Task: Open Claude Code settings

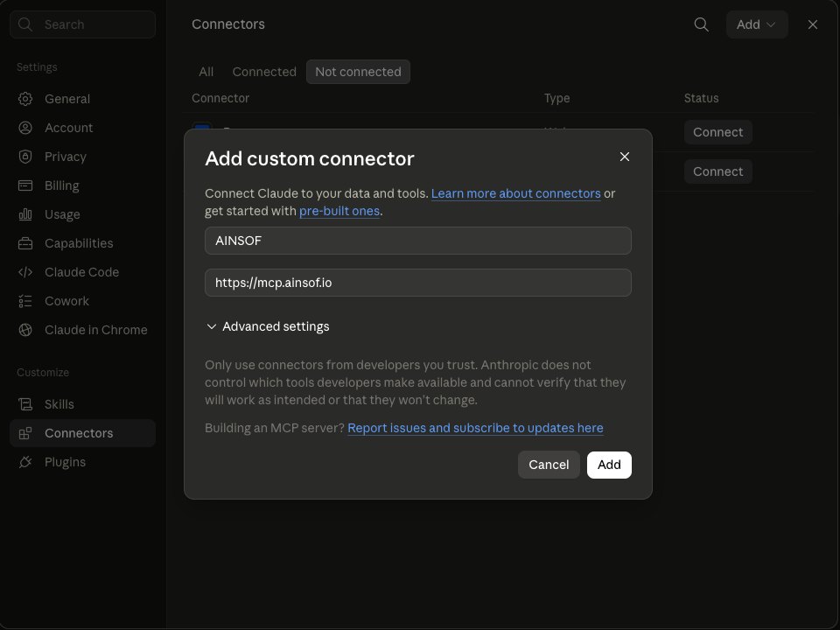Action: click(82, 273)
